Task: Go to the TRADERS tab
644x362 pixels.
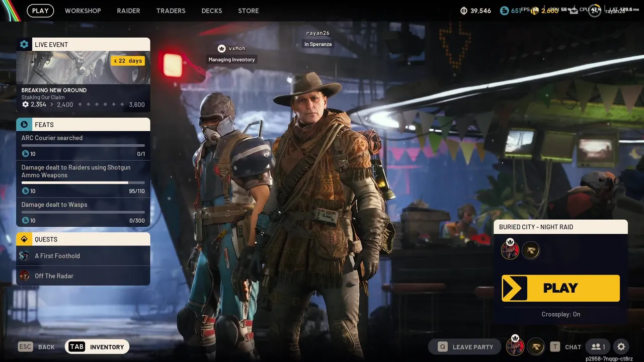Action: (171, 11)
